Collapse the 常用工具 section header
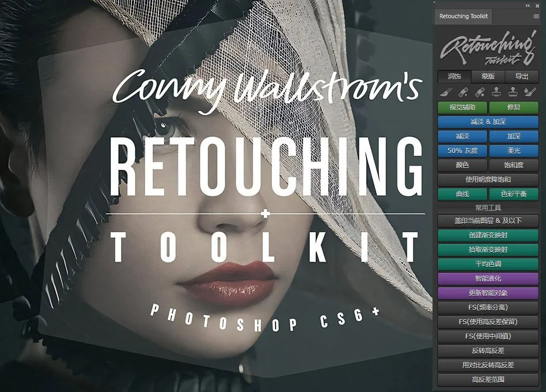 [x=488, y=209]
